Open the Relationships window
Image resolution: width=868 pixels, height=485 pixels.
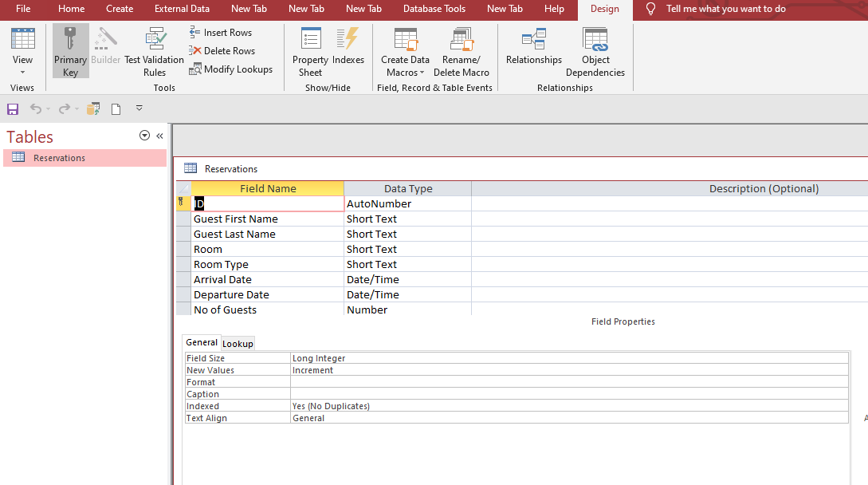pyautogui.click(x=533, y=52)
